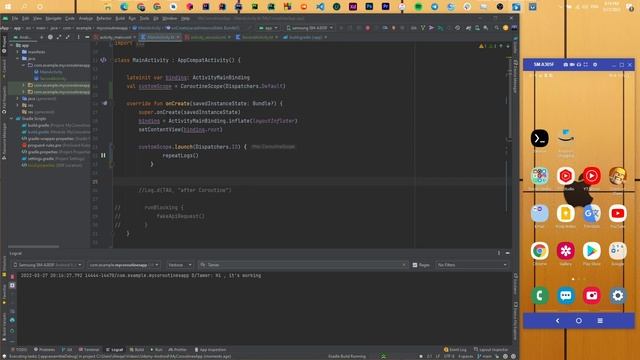
Task: Click the Logcat search field containing Tamer
Action: coord(302,265)
